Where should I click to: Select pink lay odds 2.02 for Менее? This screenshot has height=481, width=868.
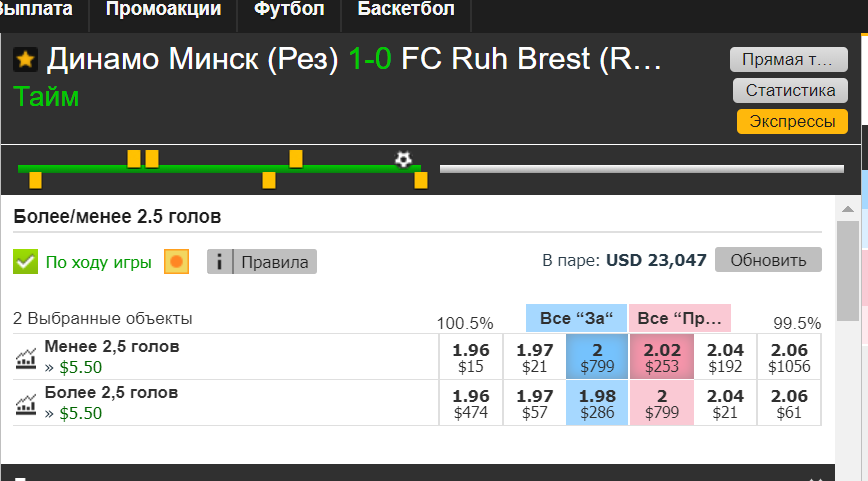click(x=661, y=357)
